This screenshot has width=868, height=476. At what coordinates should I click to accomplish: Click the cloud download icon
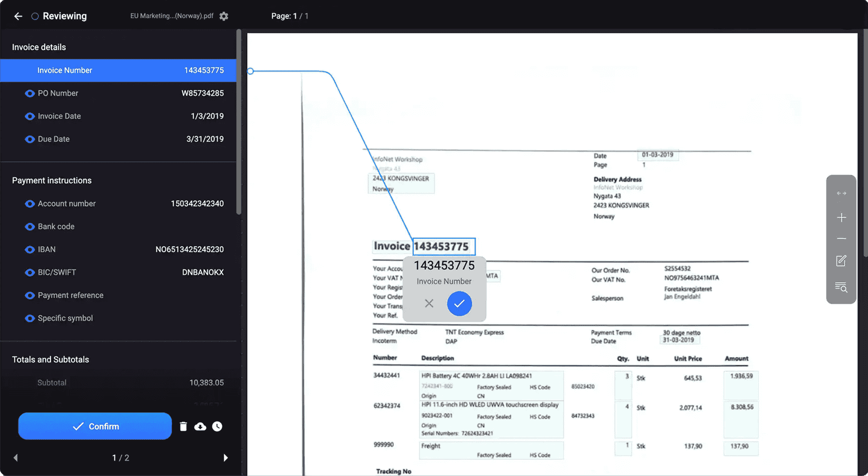pyautogui.click(x=200, y=426)
